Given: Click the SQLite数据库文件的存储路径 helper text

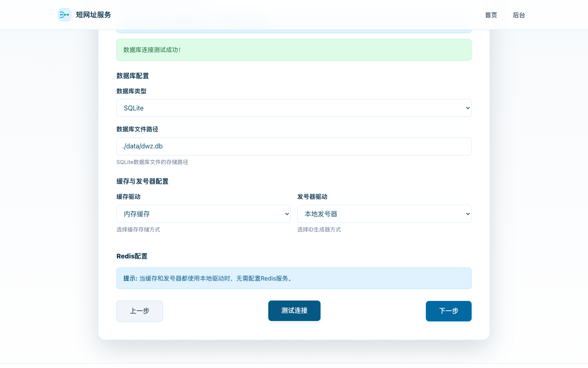Looking at the screenshot, I should [152, 162].
